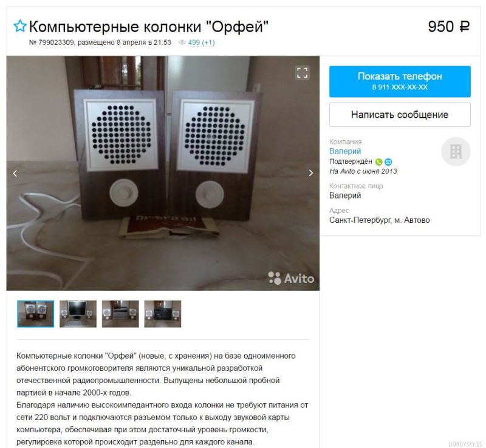Click the main speakers photo
486x448 pixels.
[x=163, y=173]
